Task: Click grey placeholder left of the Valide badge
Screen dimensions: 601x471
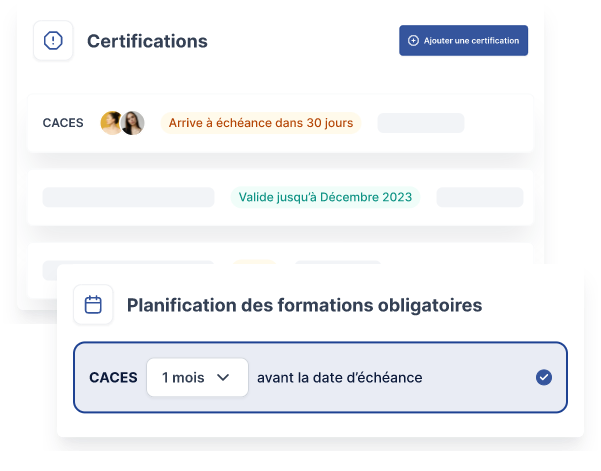Action: point(128,197)
